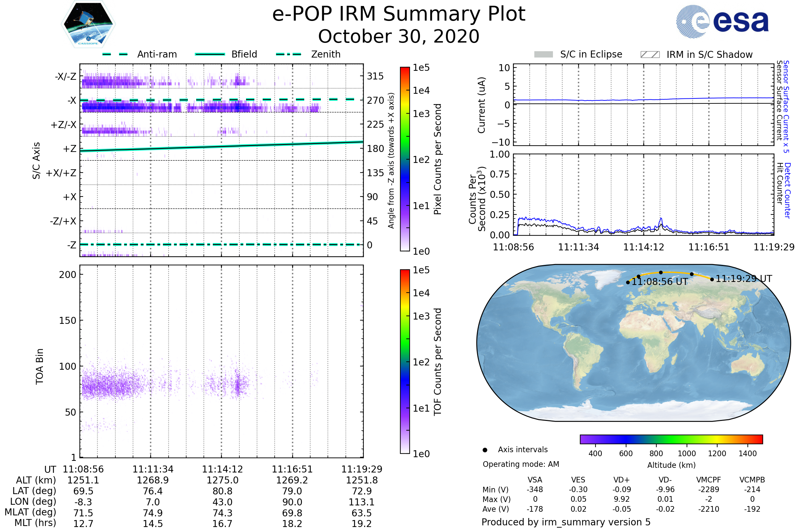Click the VMCPF column header in voltage table
This screenshot has height=532, width=798.
point(709,480)
